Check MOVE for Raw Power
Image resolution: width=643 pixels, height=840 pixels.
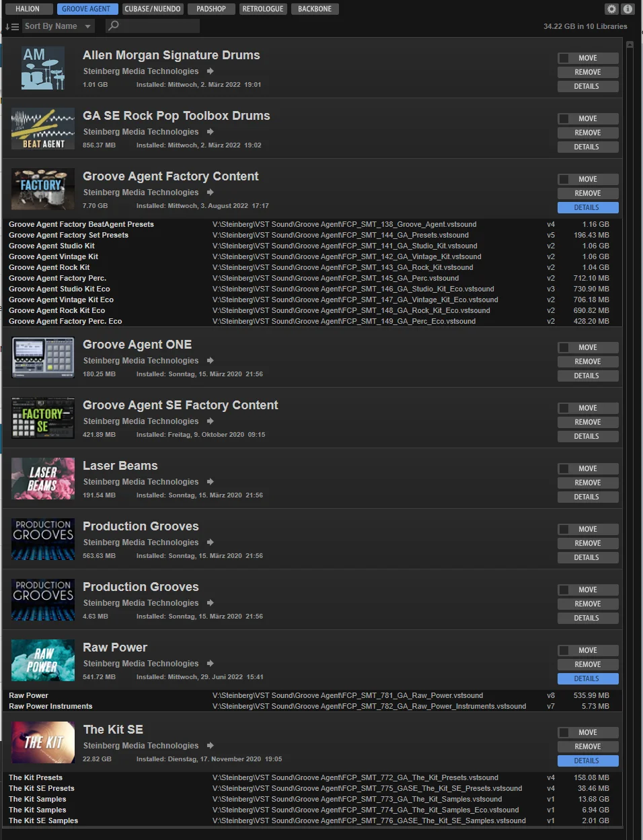(x=564, y=651)
